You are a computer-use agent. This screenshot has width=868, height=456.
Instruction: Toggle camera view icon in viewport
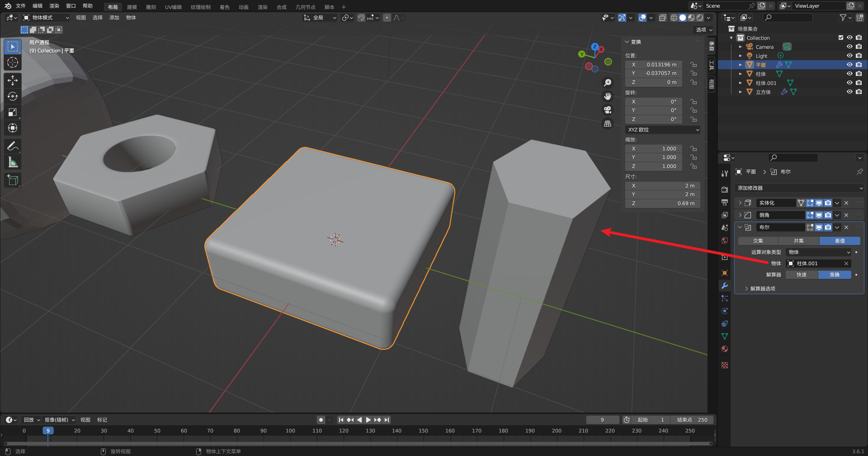tap(608, 110)
